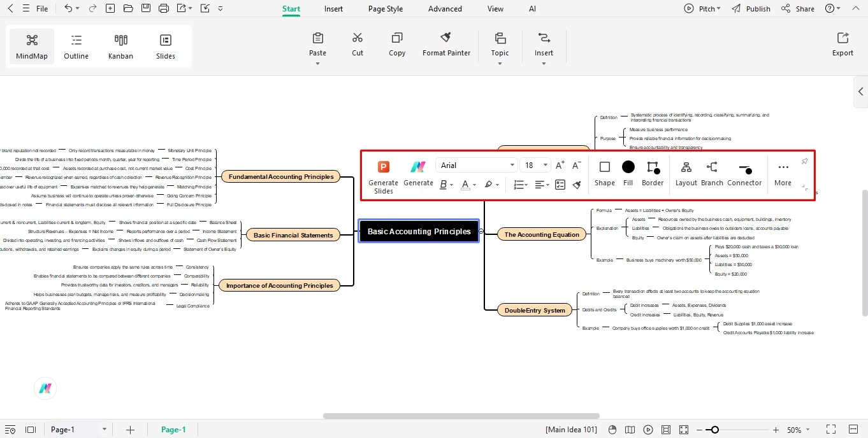Image resolution: width=868 pixels, height=438 pixels.
Task: Click the Export icon
Action: pyautogui.click(x=842, y=43)
